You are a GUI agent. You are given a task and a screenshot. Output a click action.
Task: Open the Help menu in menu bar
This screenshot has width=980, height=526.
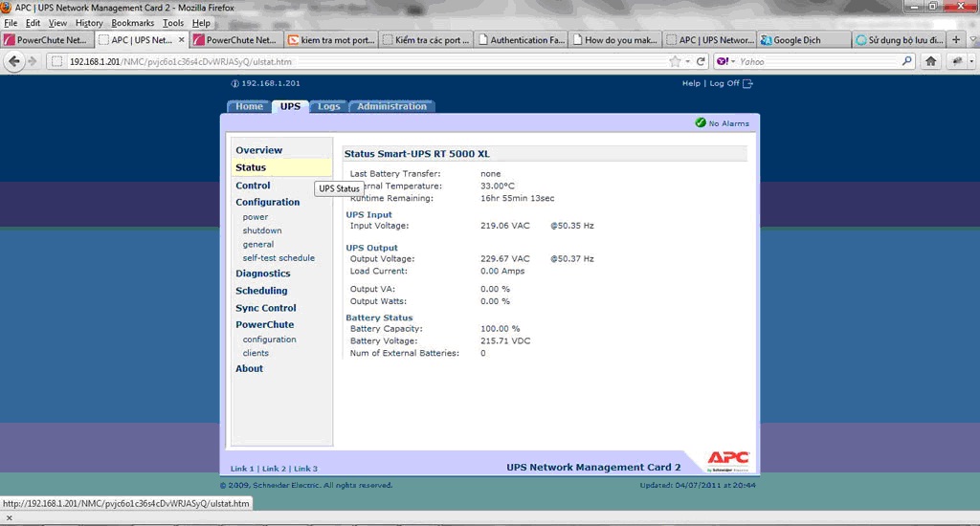(201, 23)
